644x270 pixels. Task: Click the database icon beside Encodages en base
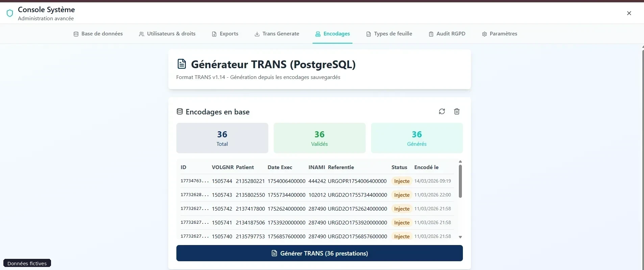coord(180,111)
